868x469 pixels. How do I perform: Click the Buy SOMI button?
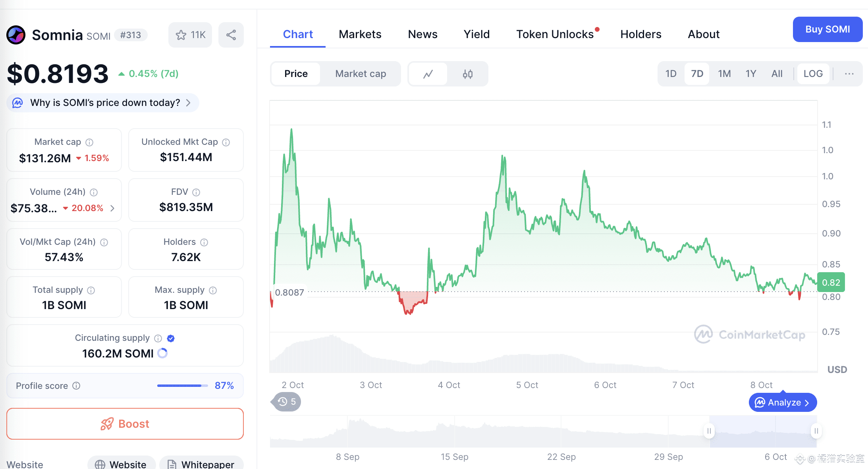[827, 29]
